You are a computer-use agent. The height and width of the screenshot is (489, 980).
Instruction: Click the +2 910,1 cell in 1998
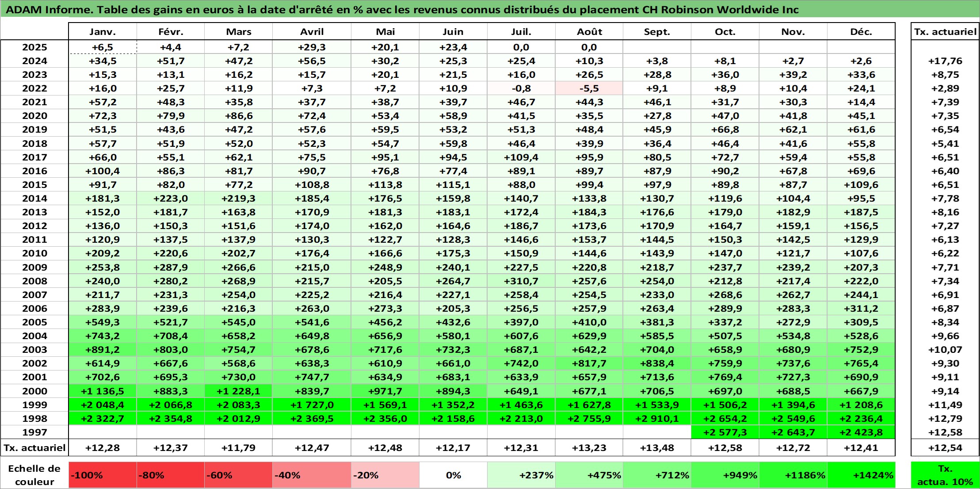[657, 419]
